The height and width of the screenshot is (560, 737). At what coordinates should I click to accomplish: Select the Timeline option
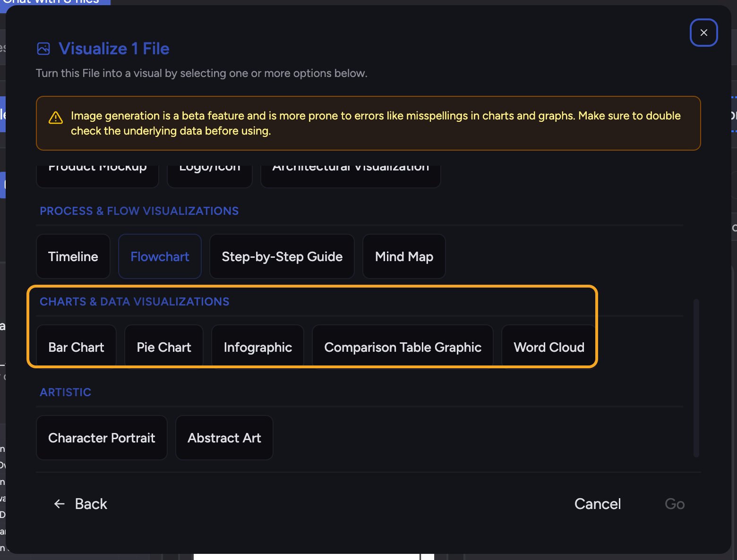73,256
